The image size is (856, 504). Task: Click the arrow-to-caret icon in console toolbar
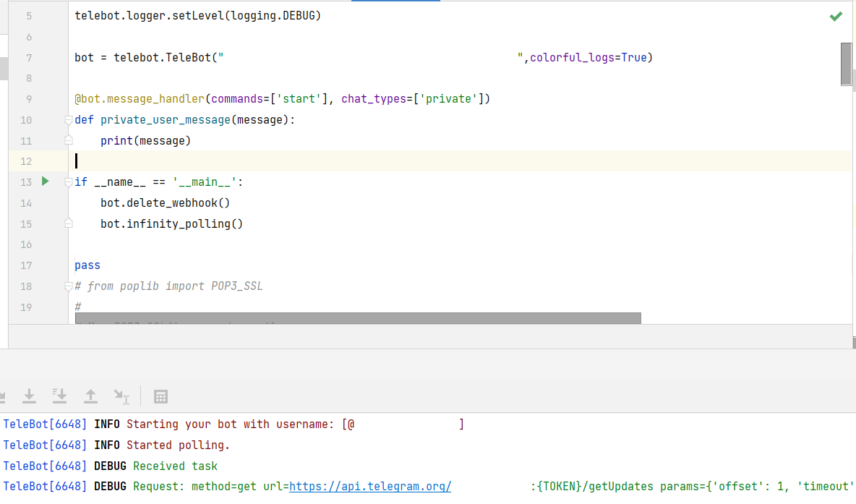pyautogui.click(x=121, y=396)
